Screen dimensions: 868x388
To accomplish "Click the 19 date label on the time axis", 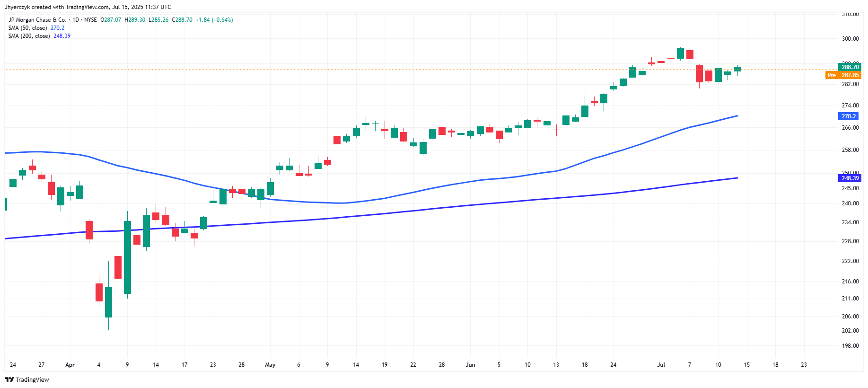I will coord(385,365).
